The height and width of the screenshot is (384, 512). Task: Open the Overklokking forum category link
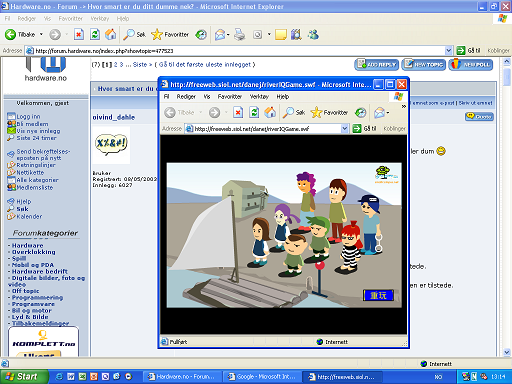pos(34,252)
